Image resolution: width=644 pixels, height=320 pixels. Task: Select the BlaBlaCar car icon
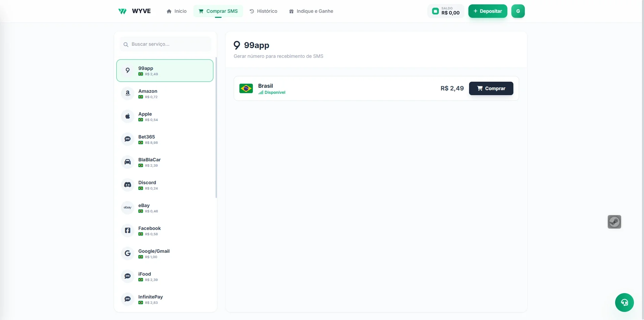pos(128,162)
